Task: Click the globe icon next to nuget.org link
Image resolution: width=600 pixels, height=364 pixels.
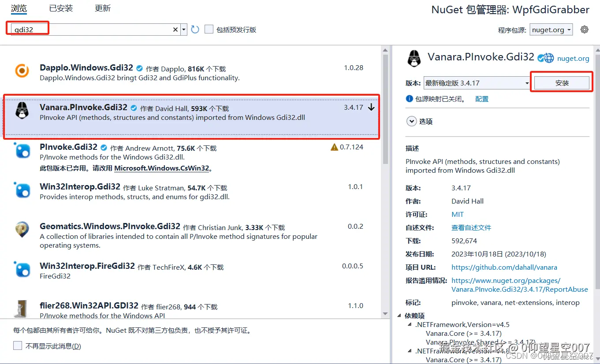Action: point(549,58)
